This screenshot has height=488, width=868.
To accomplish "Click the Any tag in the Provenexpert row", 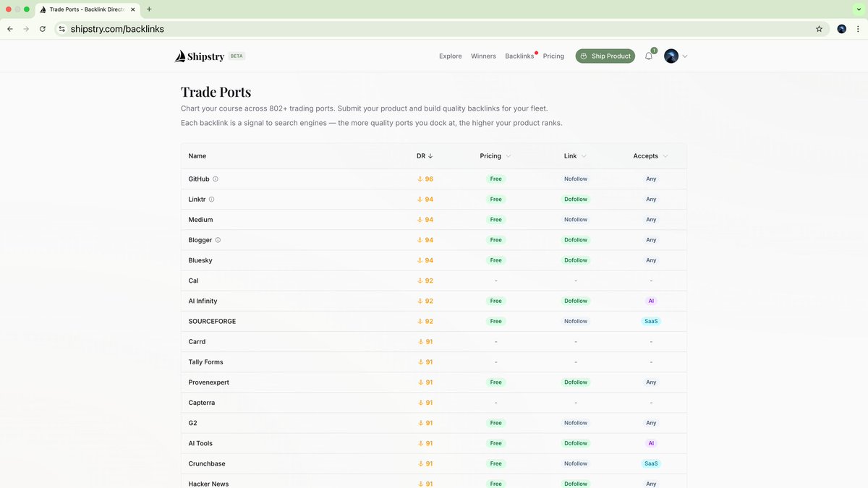I will [651, 382].
